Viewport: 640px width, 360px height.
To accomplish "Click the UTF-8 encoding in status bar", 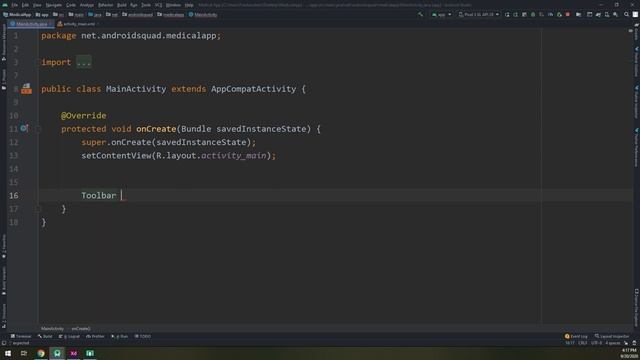I will click(596, 343).
